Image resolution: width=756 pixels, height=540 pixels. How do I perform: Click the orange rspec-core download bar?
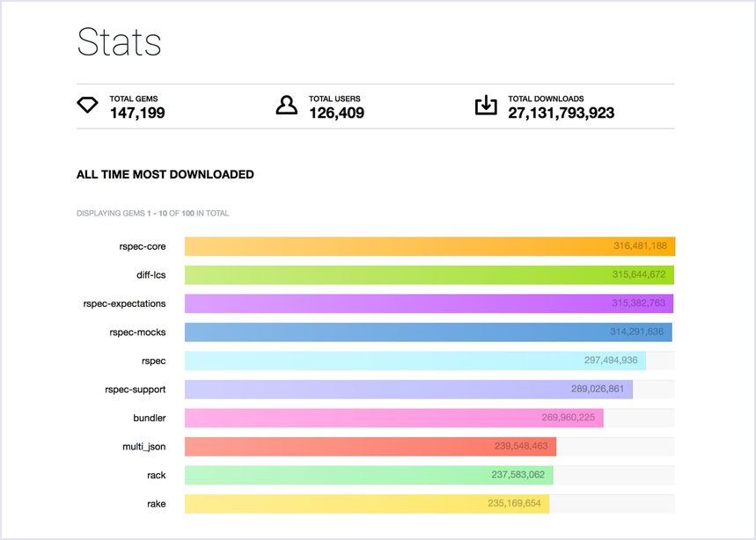[x=429, y=246]
